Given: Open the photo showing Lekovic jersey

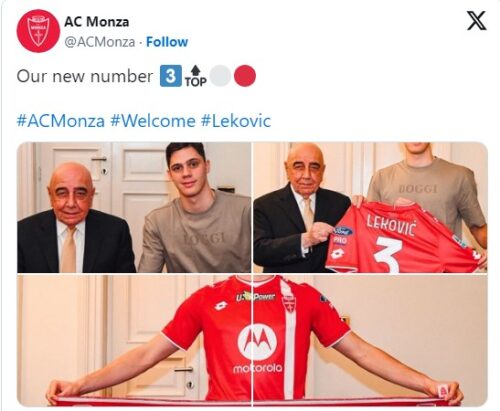Looking at the screenshot, I should click(x=370, y=207).
